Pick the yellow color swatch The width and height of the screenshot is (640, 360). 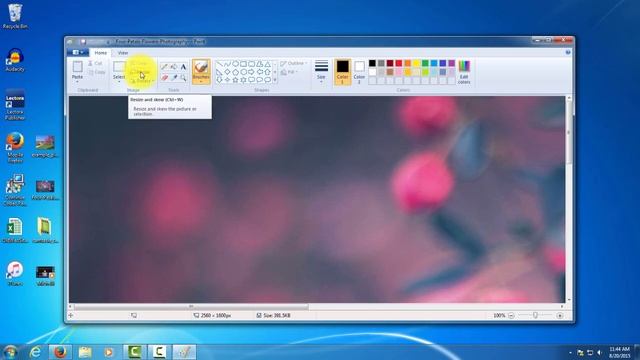tap(416, 63)
